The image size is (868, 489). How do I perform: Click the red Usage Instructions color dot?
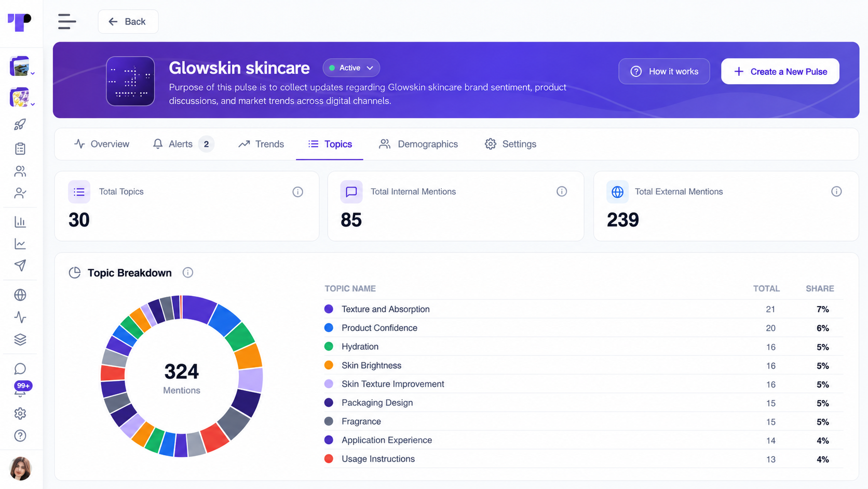click(x=329, y=459)
